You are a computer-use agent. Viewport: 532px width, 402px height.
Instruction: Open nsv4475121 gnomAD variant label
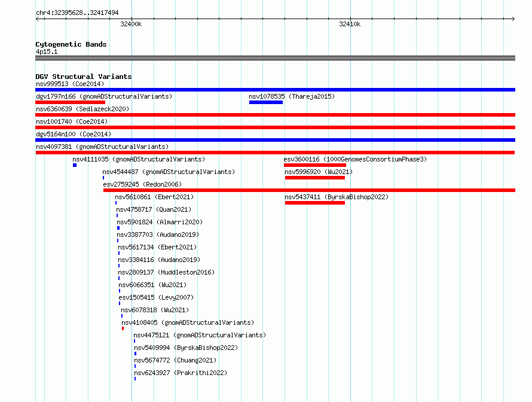click(200, 335)
